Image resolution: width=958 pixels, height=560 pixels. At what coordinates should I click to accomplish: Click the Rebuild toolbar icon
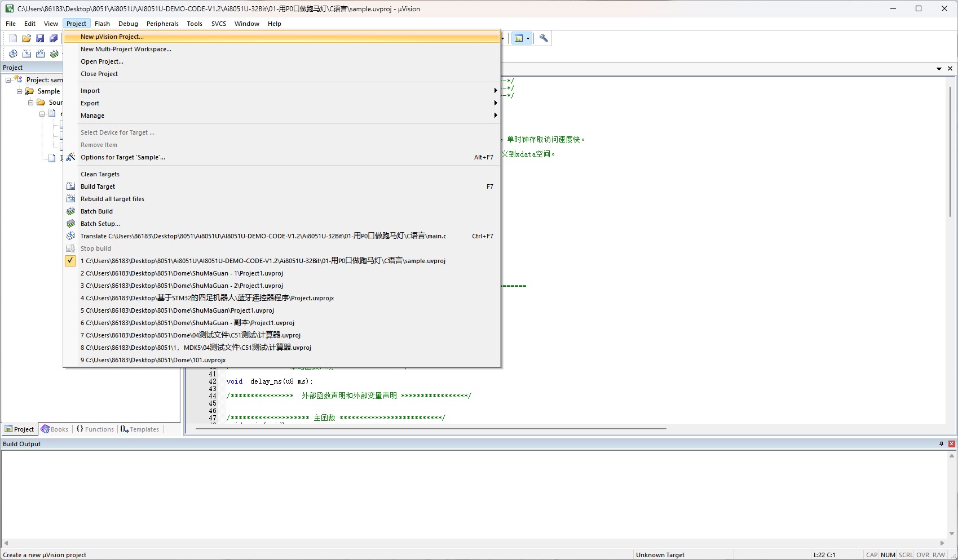[40, 54]
